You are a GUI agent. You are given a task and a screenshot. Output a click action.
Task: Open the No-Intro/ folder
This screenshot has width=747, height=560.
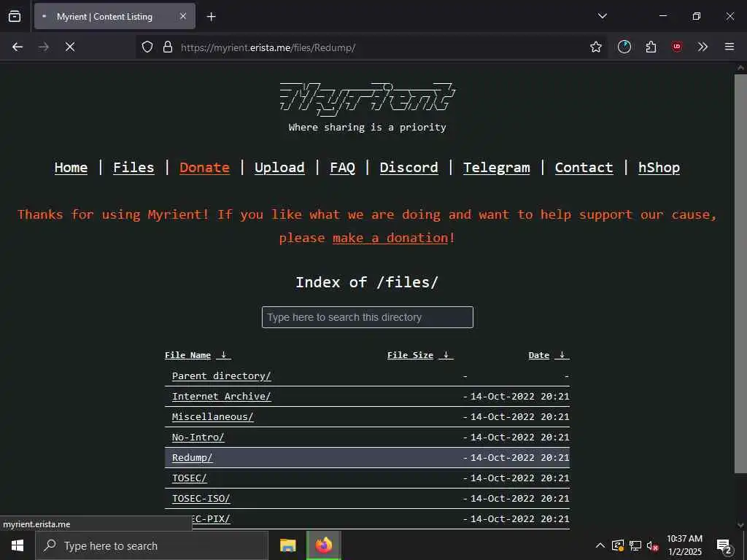pyautogui.click(x=198, y=437)
